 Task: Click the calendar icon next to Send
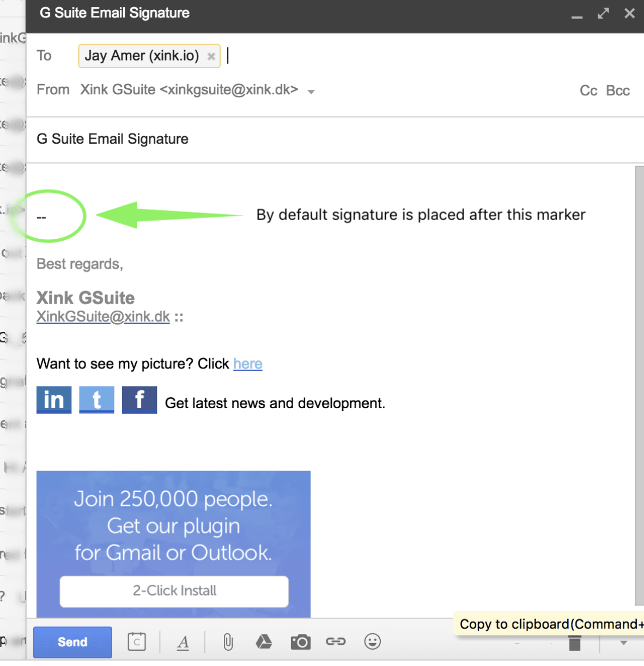[137, 641]
